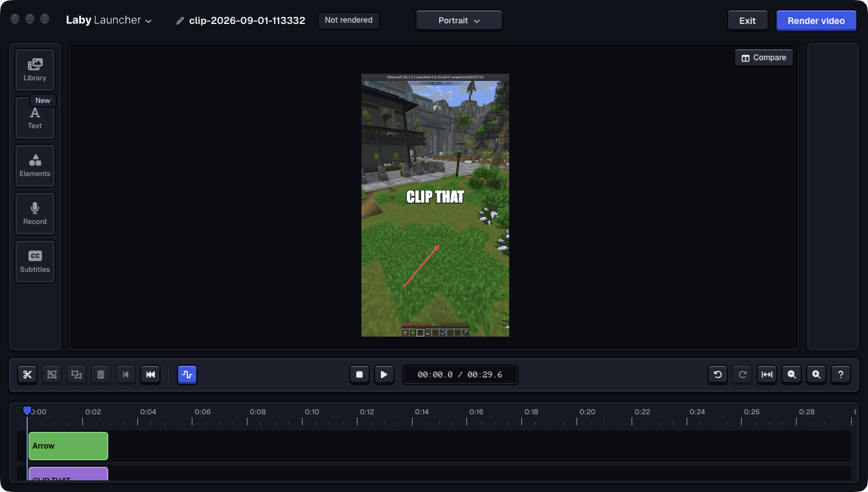The height and width of the screenshot is (492, 868).
Task: Click the step-back to previous frame icon
Action: coord(126,374)
